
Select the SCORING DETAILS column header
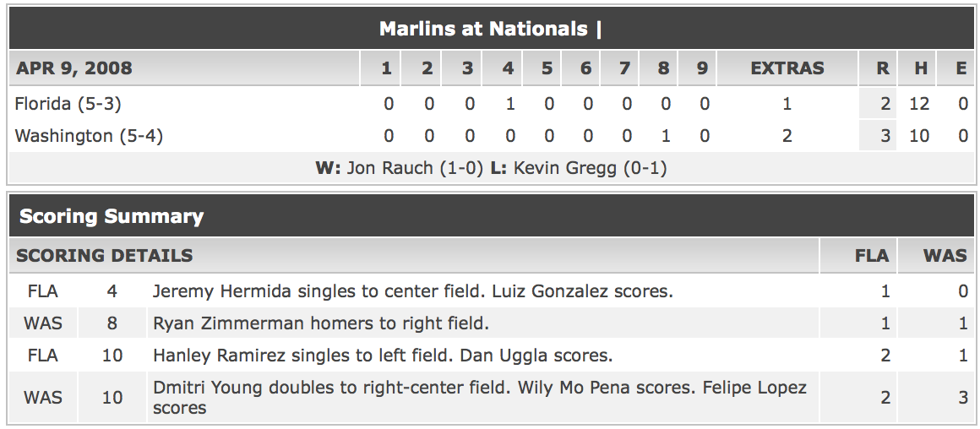pos(105,255)
